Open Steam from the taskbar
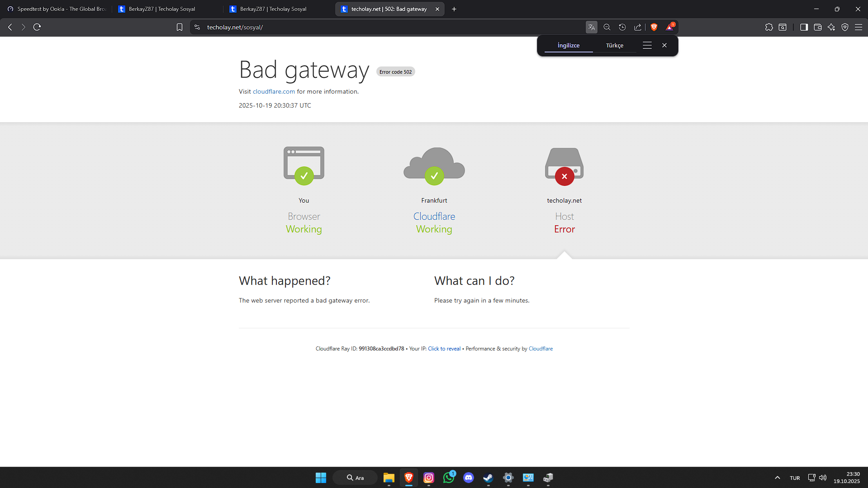The image size is (868, 488). point(489,478)
